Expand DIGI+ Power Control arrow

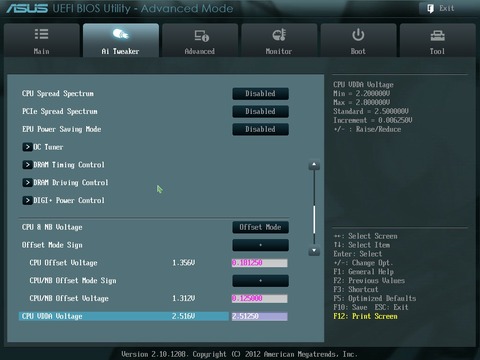pyautogui.click(x=27, y=200)
